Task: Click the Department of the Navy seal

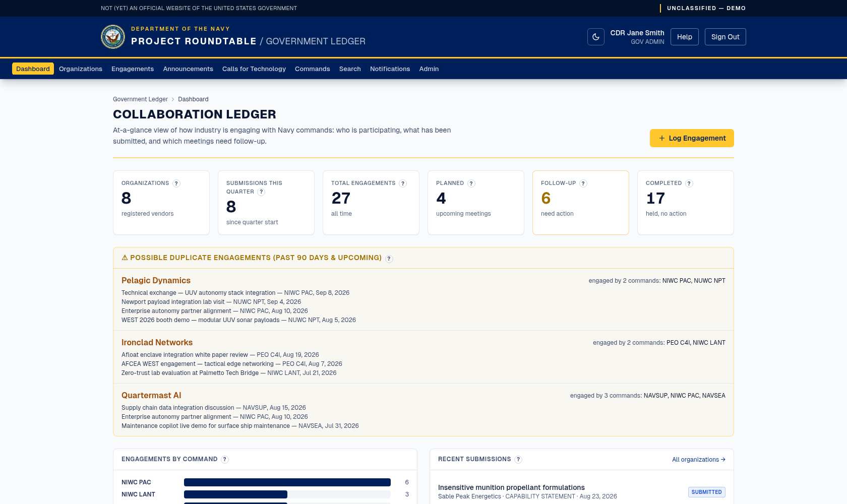Action: coord(113,37)
